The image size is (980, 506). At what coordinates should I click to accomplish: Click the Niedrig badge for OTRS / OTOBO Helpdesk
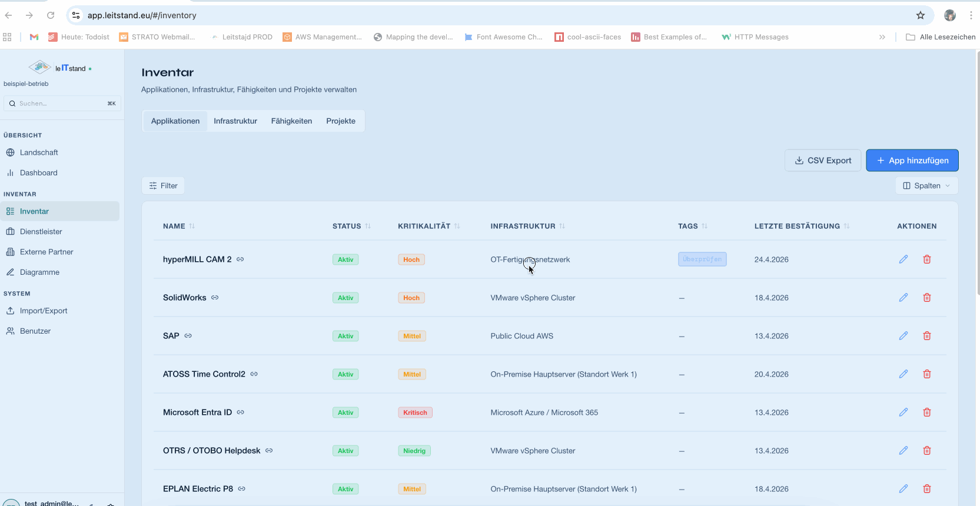point(414,451)
